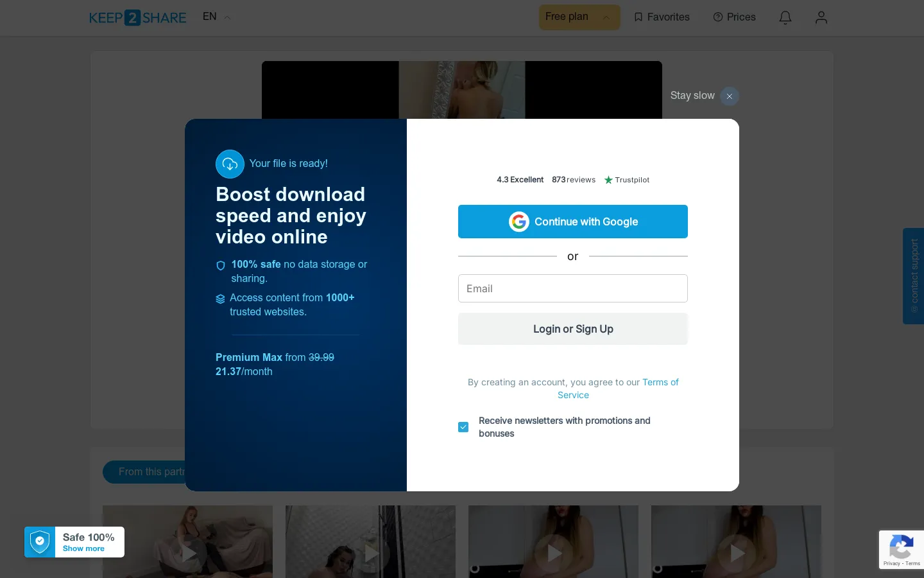This screenshot has width=924, height=578.
Task: Open reCAPTCHA Privacy link
Action: coord(891,564)
